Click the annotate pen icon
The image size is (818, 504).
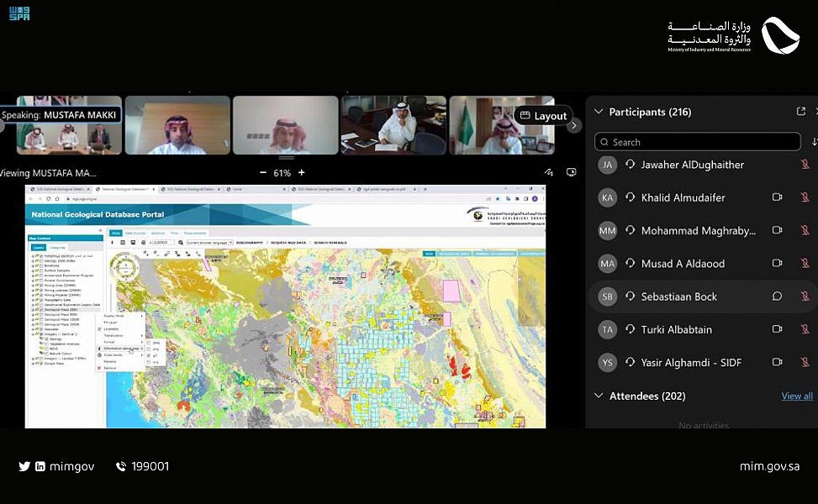(548, 173)
